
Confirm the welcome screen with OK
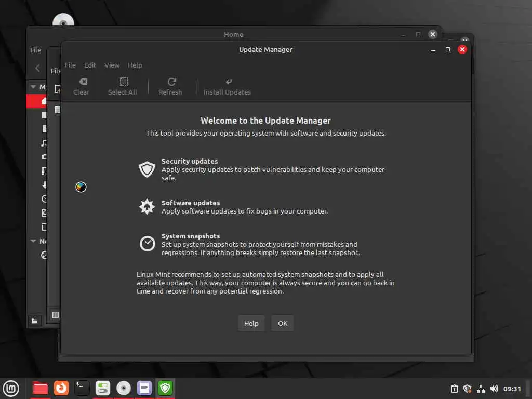(283, 323)
